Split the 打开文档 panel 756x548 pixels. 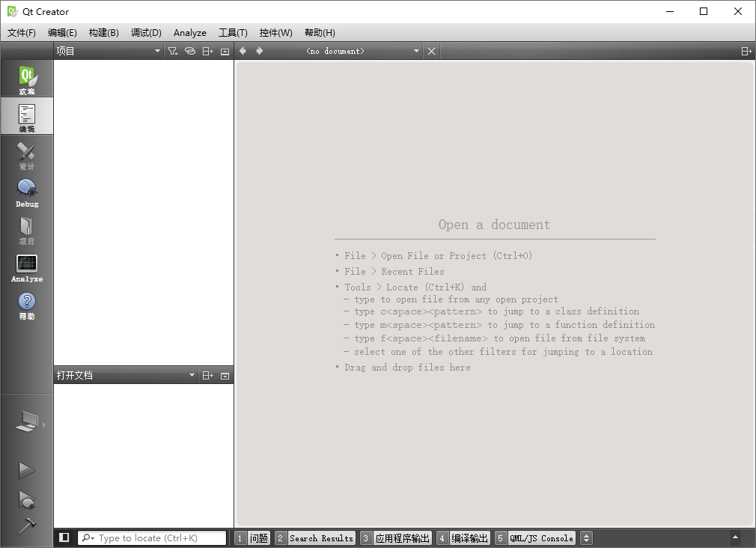coord(208,376)
